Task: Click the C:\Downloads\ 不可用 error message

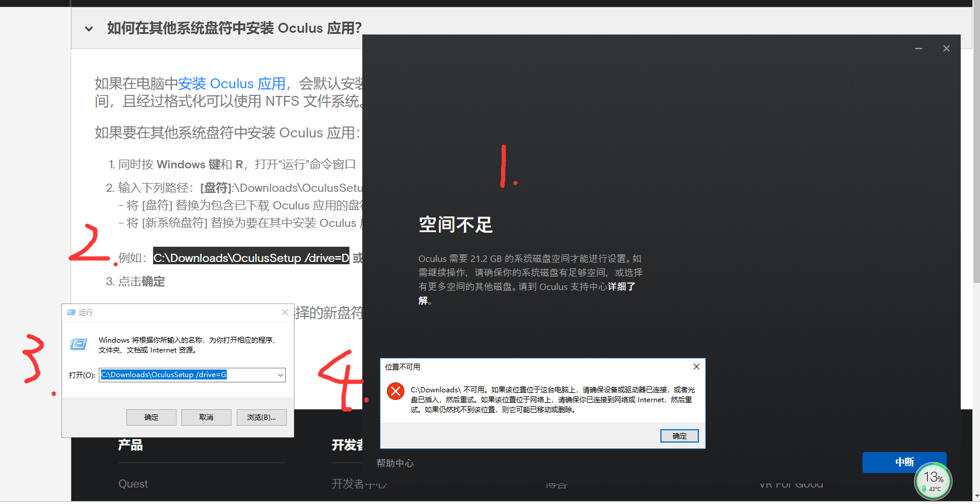Action: pos(553,400)
